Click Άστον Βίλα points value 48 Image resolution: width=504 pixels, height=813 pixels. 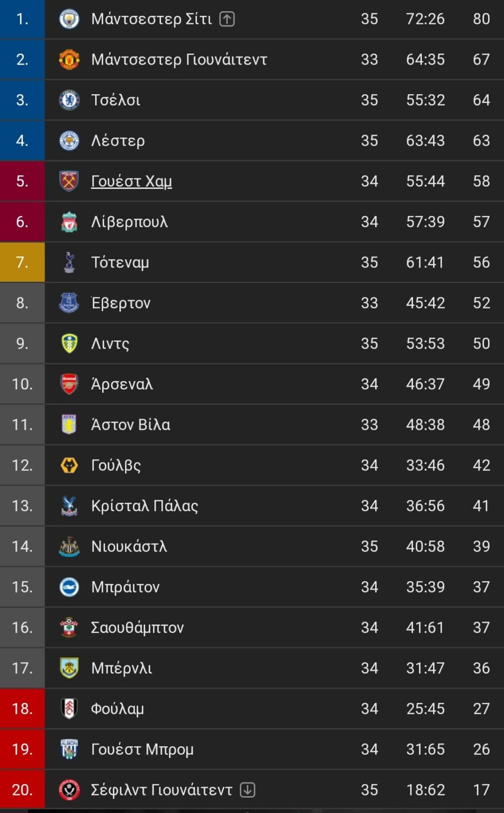click(x=481, y=424)
